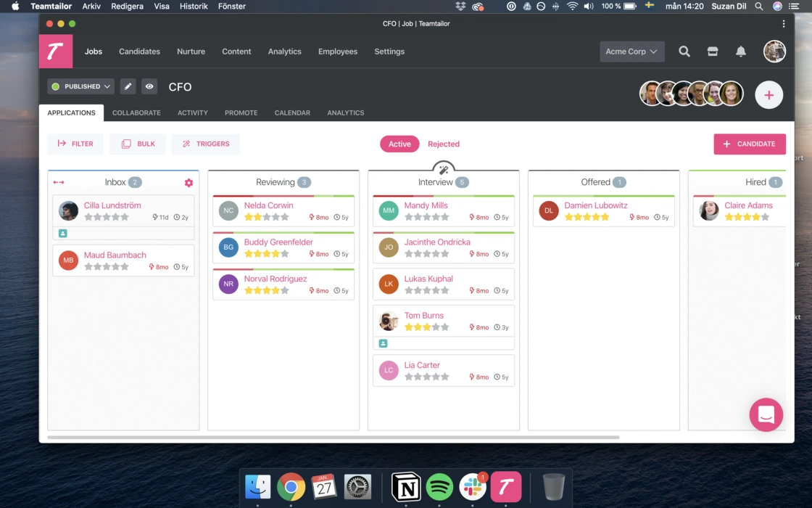Click the teal profile badge under Cilla Lundström
The width and height of the screenshot is (812, 508).
(x=62, y=233)
